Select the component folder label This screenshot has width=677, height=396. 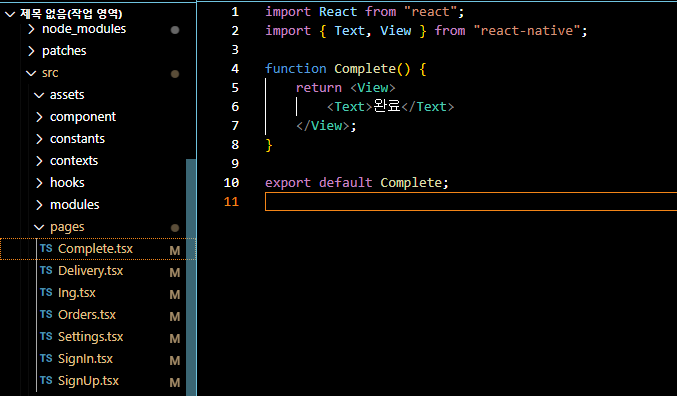(83, 117)
